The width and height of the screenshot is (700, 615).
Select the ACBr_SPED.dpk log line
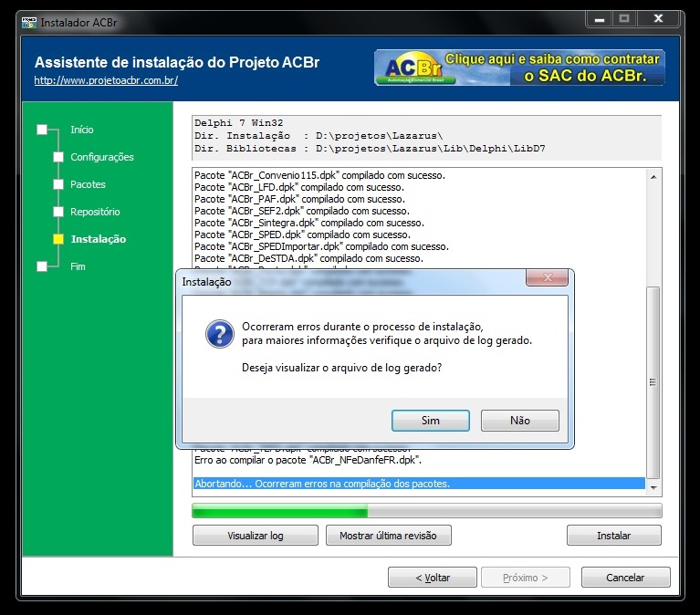[302, 235]
